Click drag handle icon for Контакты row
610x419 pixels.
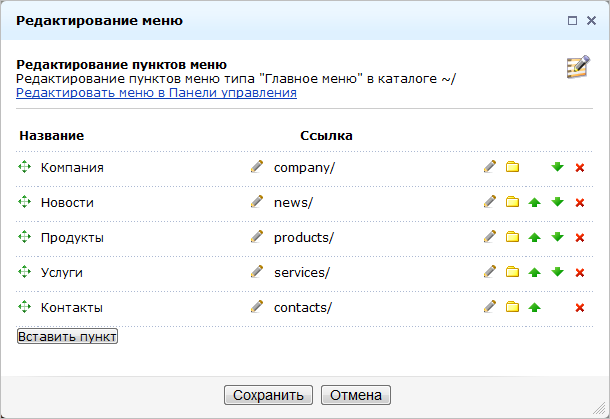point(24,307)
